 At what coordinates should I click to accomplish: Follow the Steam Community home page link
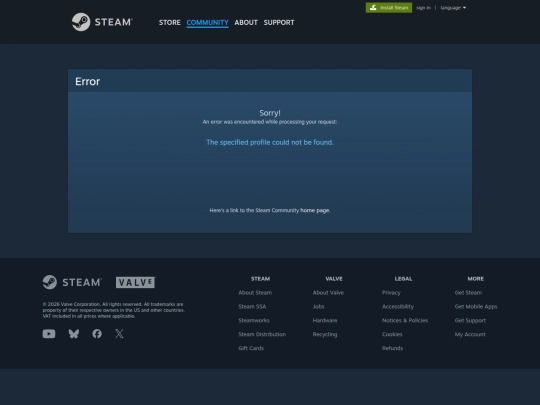coord(315,210)
